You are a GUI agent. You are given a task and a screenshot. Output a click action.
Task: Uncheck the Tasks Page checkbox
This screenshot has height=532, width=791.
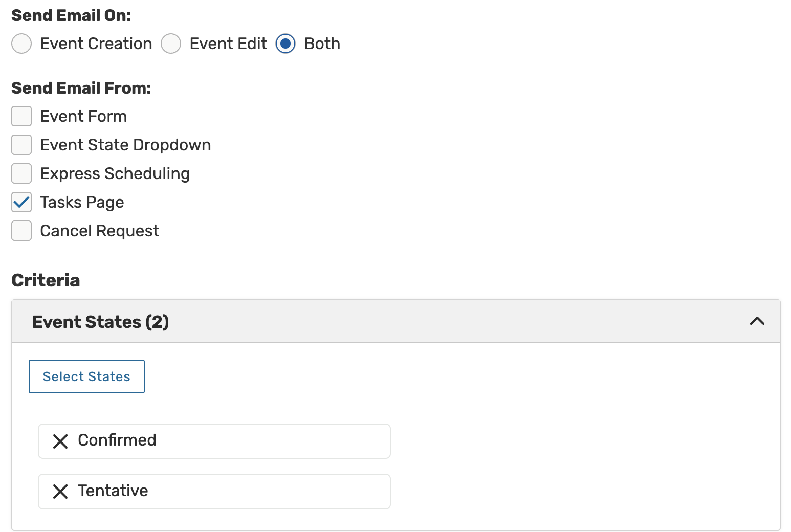[21, 202]
